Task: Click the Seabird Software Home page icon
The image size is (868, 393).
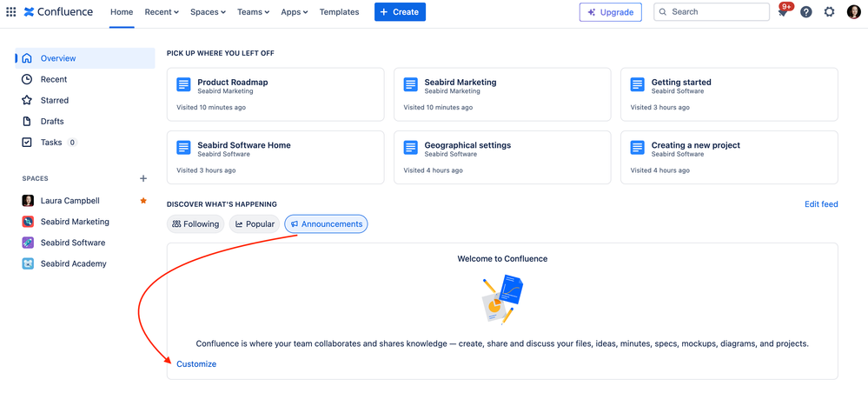Action: pos(183,148)
